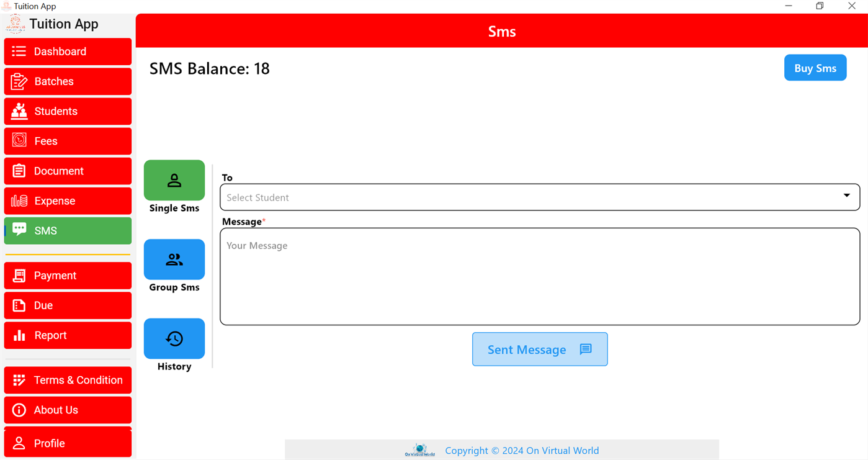Click the Dashboard list icon in sidebar
The image size is (868, 460).
click(19, 52)
